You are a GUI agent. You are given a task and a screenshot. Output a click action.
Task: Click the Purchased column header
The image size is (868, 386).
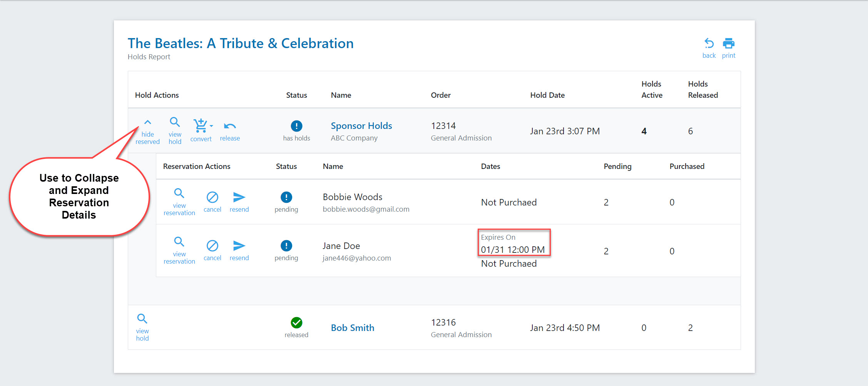click(x=687, y=166)
